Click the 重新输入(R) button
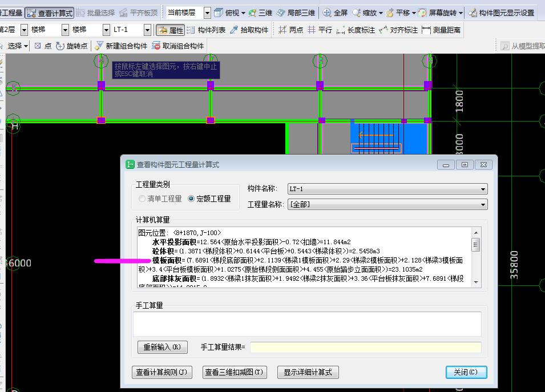 [x=162, y=347]
